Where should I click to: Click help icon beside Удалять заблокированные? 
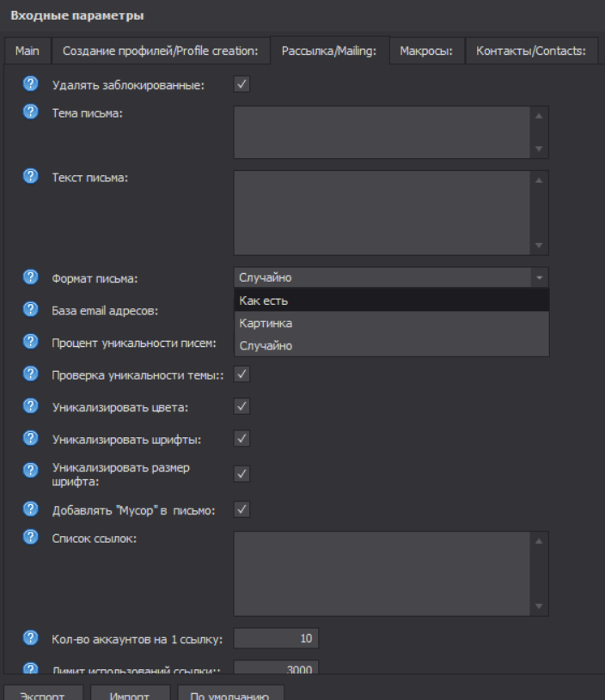coord(31,84)
